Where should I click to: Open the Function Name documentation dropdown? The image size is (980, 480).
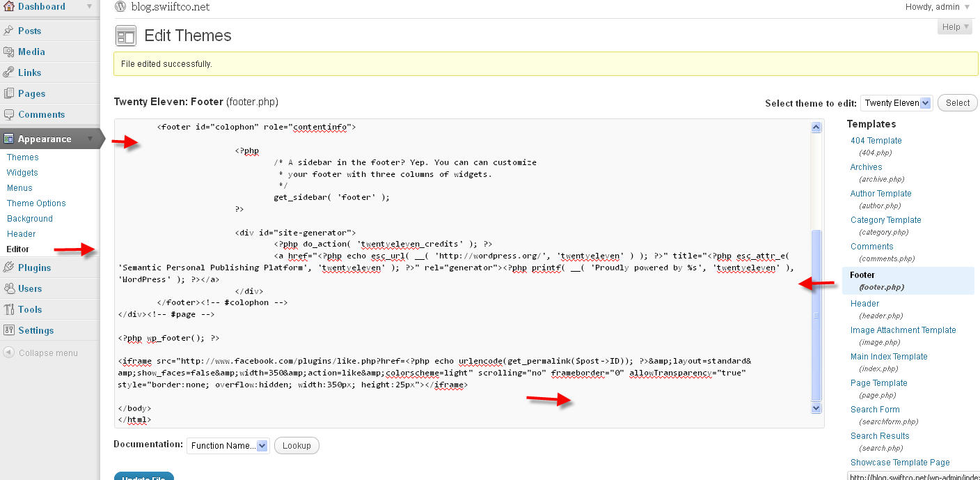pos(228,445)
